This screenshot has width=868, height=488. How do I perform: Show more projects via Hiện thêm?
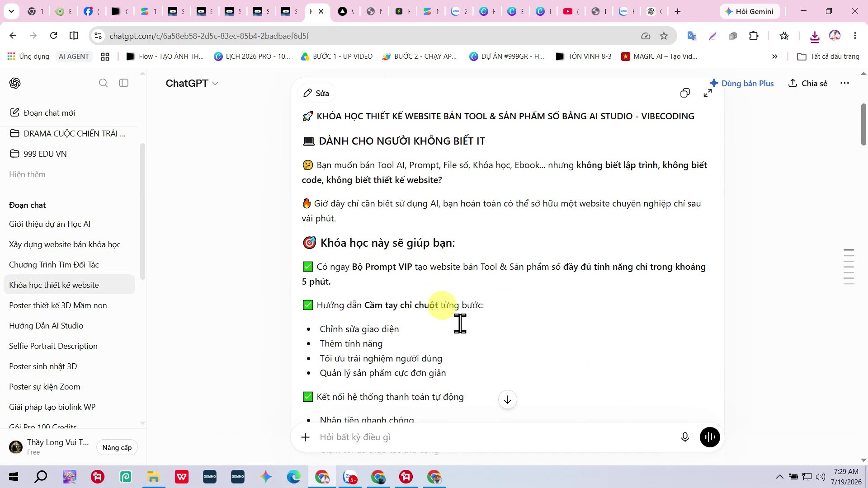click(x=27, y=174)
